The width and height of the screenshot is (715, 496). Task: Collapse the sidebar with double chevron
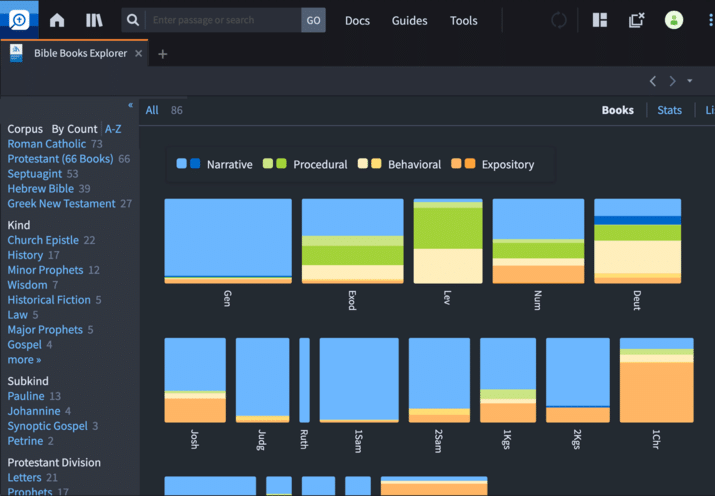click(130, 105)
